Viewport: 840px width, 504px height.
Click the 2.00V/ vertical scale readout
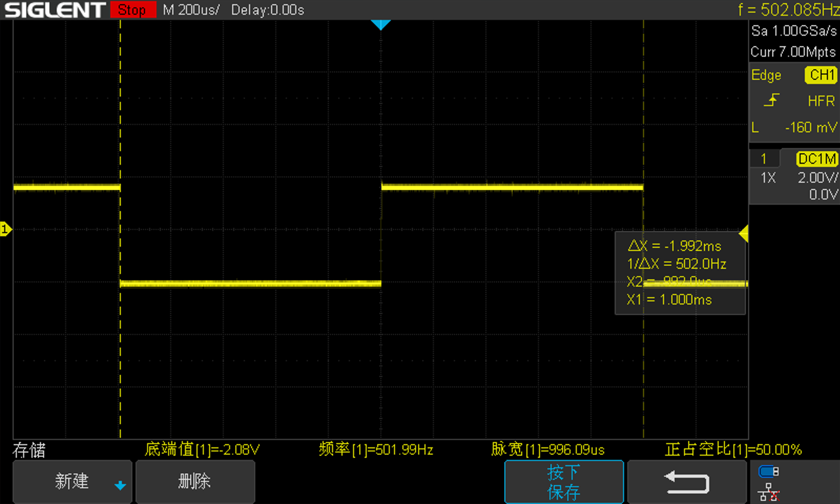coord(817,177)
